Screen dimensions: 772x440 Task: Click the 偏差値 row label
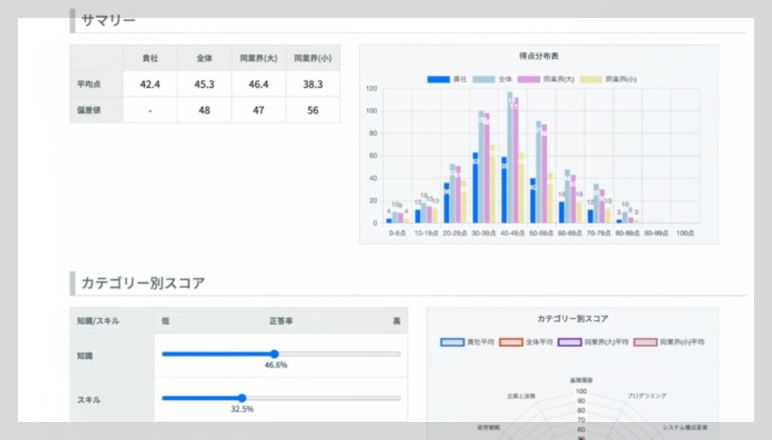pos(87,110)
